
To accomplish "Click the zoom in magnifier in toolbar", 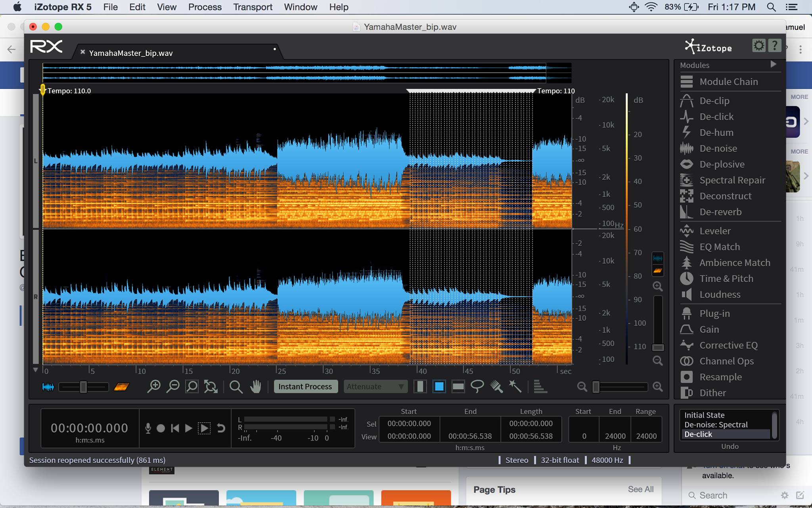I will [x=153, y=387].
